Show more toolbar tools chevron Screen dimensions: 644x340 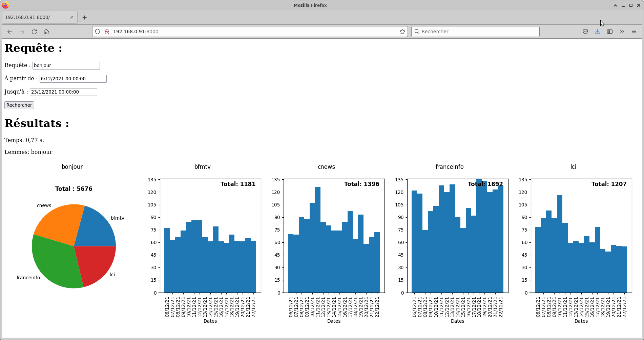[x=622, y=32]
